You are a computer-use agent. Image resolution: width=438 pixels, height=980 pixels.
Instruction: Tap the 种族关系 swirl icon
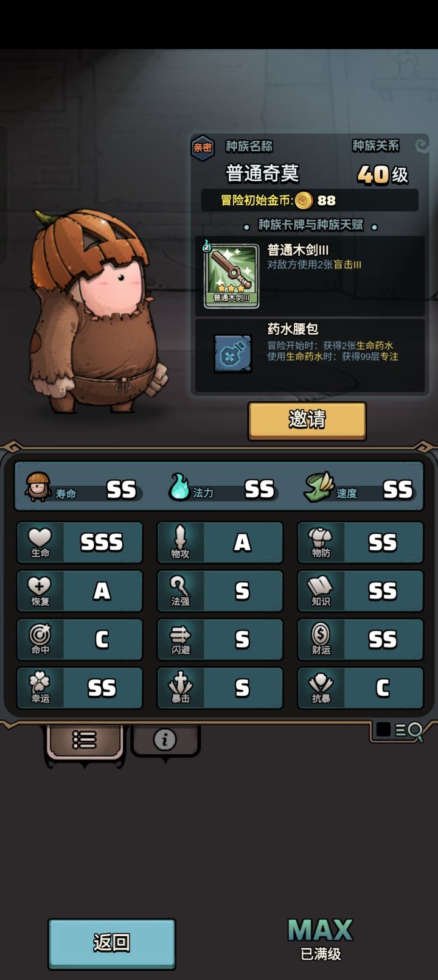pyautogui.click(x=422, y=145)
